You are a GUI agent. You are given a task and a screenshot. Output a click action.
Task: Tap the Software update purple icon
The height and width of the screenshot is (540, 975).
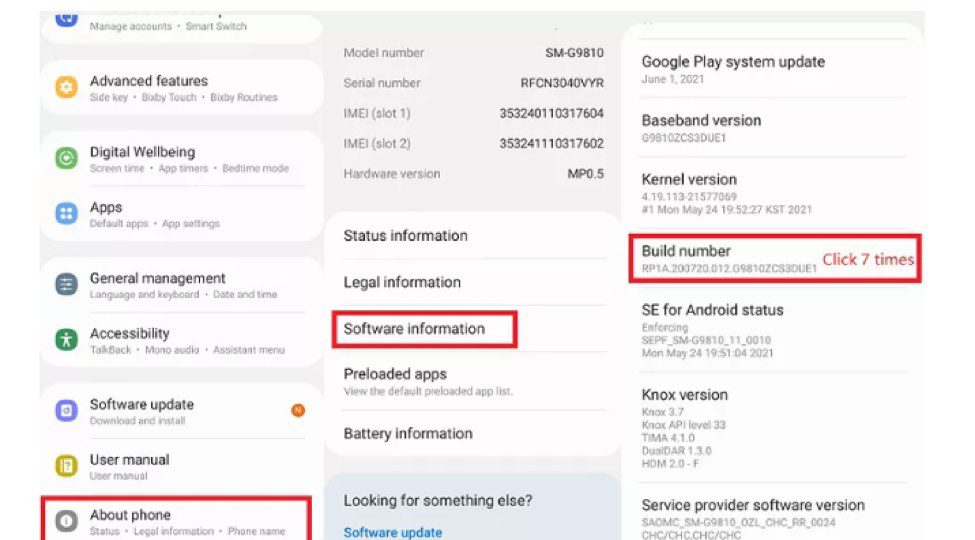coord(67,410)
